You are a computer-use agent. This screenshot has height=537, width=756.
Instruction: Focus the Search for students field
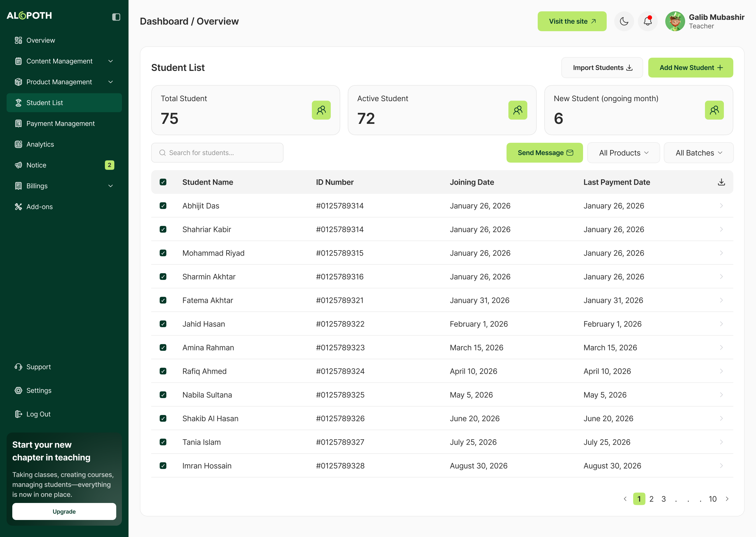(x=217, y=153)
